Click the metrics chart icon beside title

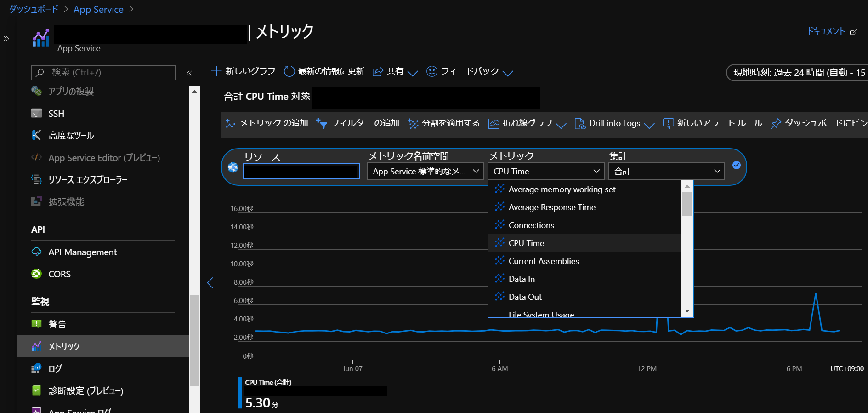tap(41, 38)
